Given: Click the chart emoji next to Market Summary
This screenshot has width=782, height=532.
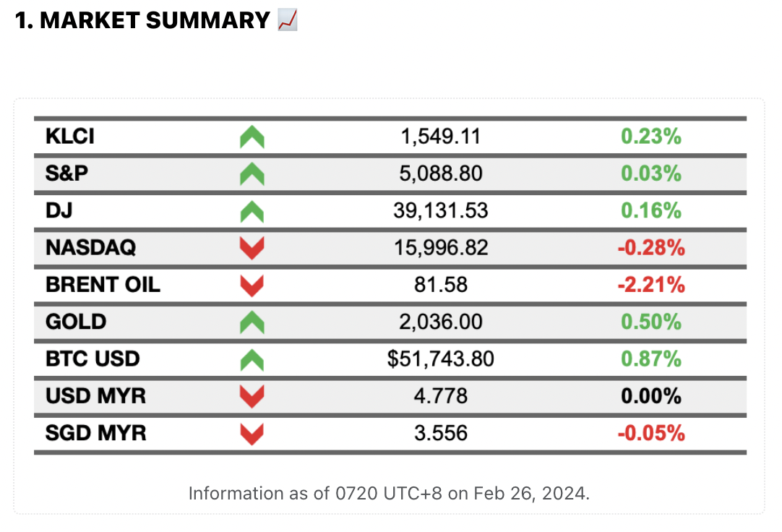Looking at the screenshot, I should (288, 20).
